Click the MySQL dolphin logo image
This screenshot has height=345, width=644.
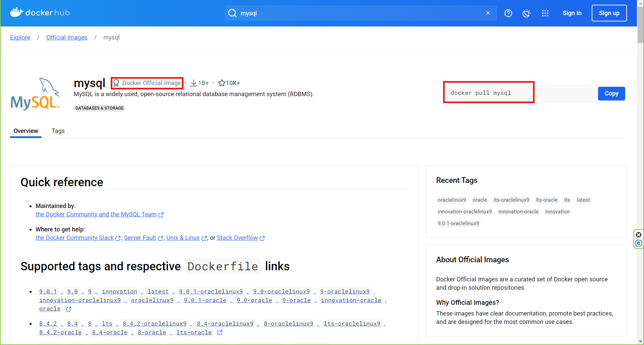[35, 94]
